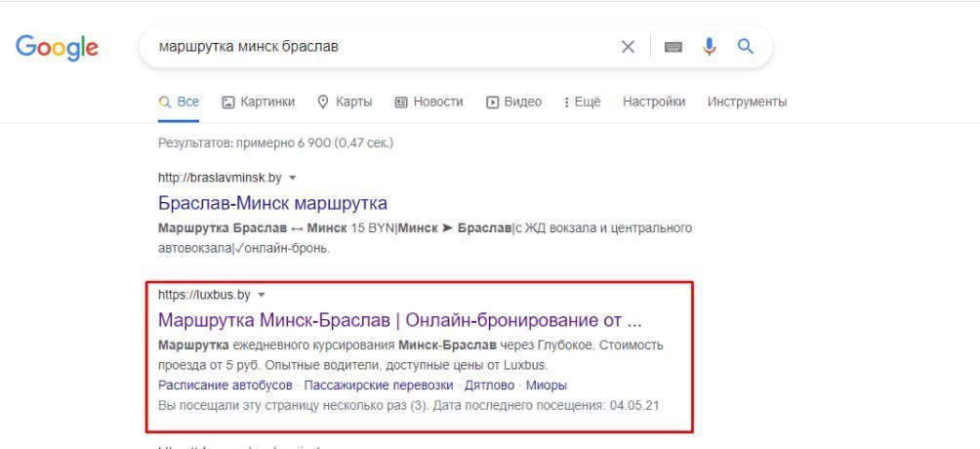Open the Маршрутка Минск-Браслав luxbus result
Viewport: 980px width, 449px height.
point(399,320)
